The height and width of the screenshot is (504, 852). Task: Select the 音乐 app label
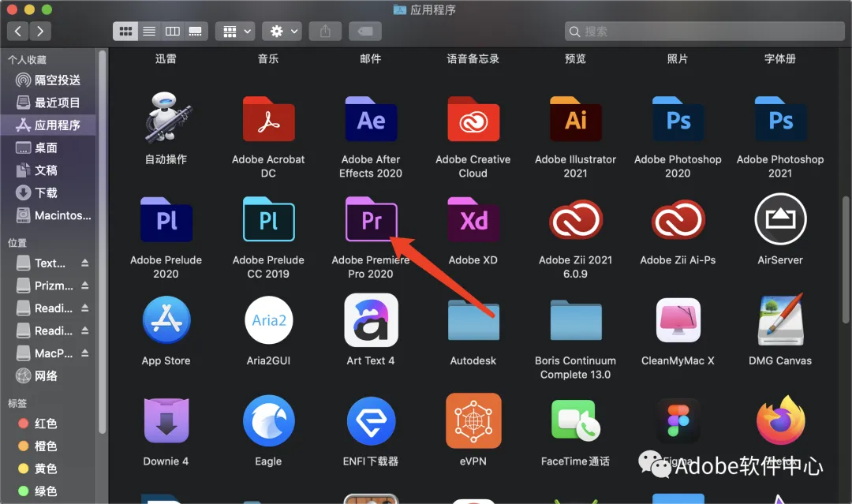coord(268,58)
